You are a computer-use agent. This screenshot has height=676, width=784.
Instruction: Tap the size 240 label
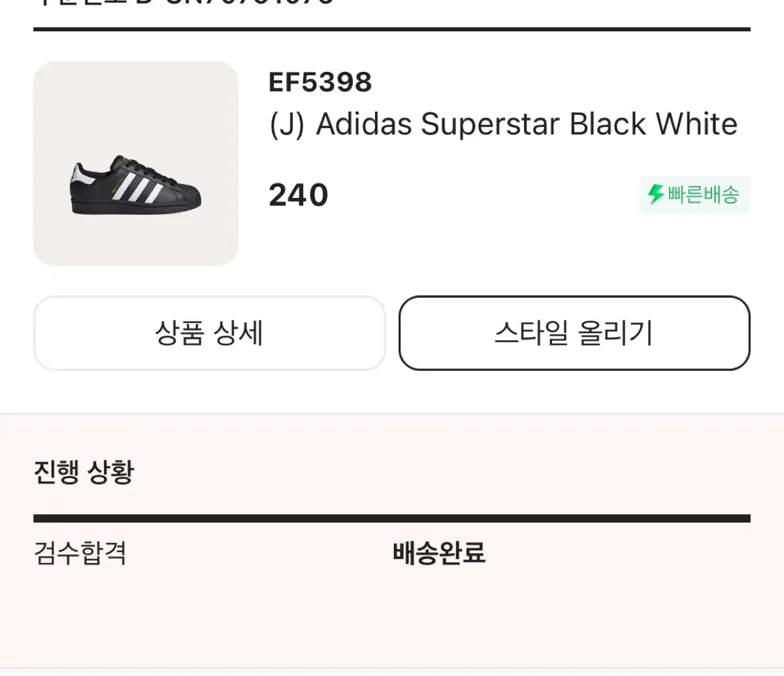299,195
